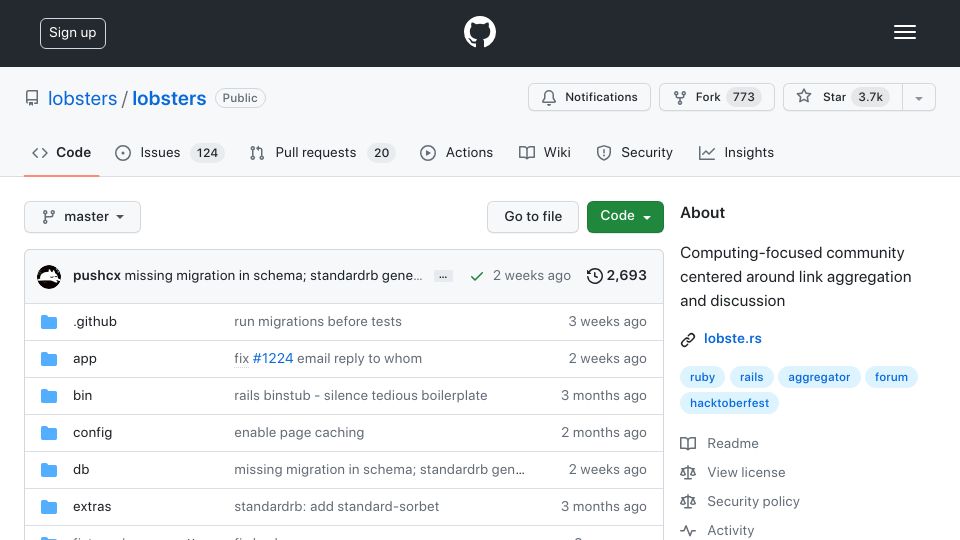960x540 pixels.
Task: Click the green check status icon
Action: point(476,277)
